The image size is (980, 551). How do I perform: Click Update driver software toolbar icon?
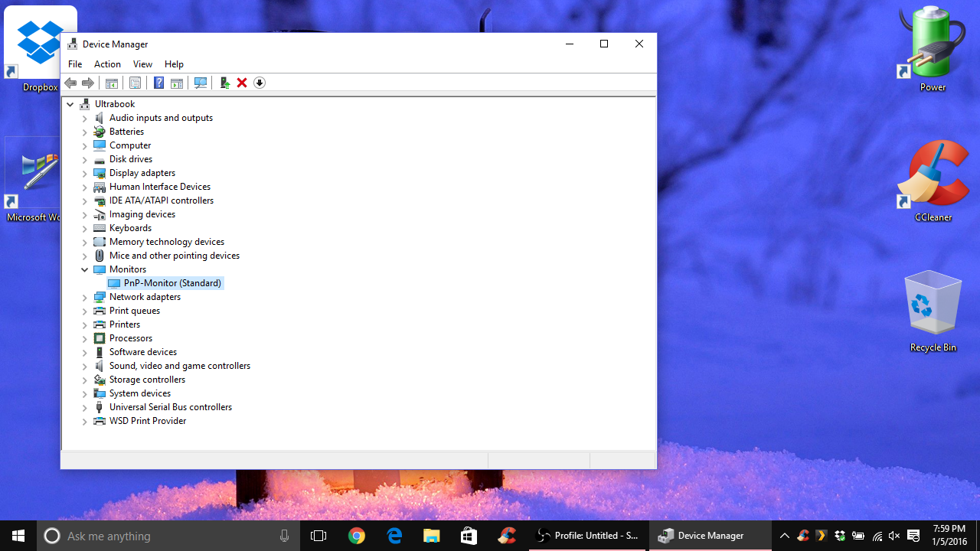tap(224, 83)
